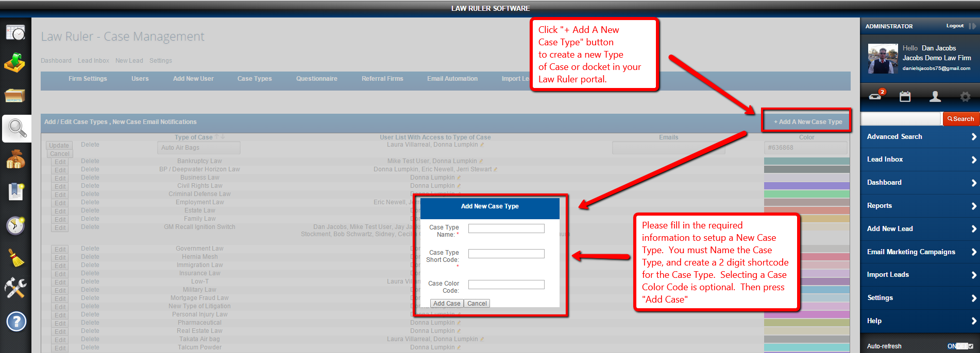
Task: Expand the Import Leads chevron
Action: click(974, 275)
